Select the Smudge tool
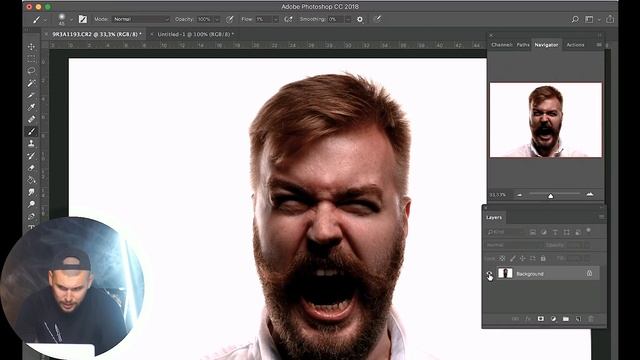The height and width of the screenshot is (360, 640). click(x=31, y=192)
